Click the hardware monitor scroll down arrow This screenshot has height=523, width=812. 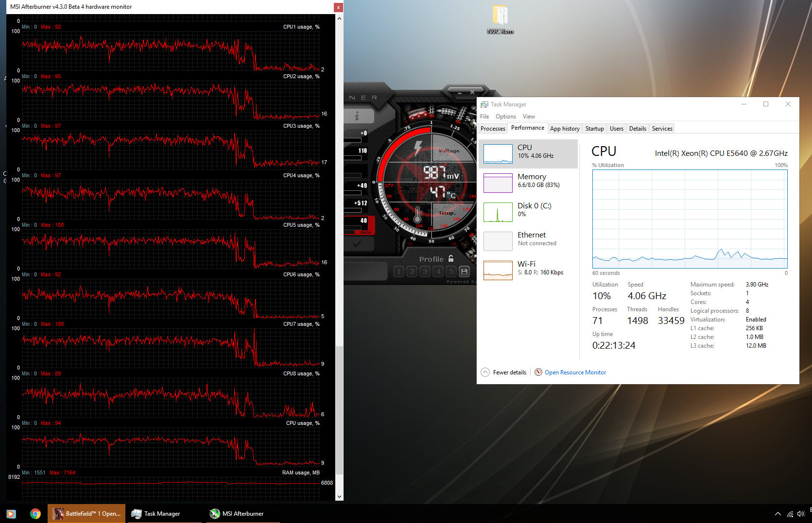click(x=339, y=497)
